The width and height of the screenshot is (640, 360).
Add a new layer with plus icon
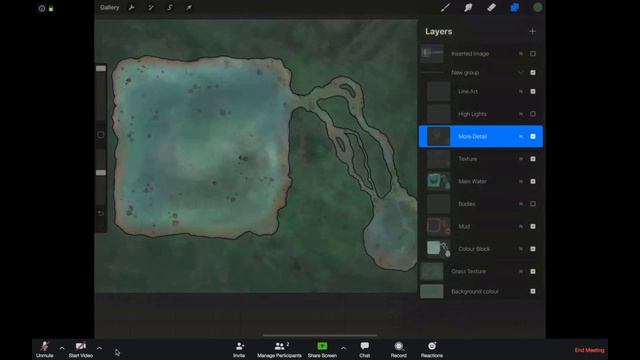(x=532, y=31)
